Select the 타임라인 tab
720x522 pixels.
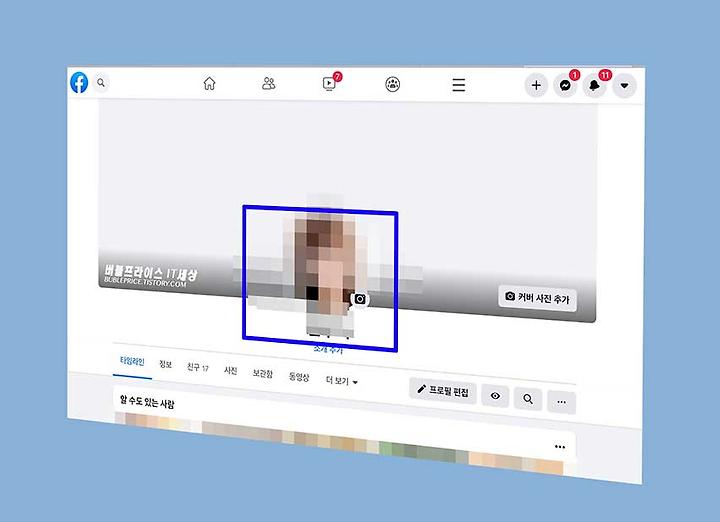pos(132,361)
